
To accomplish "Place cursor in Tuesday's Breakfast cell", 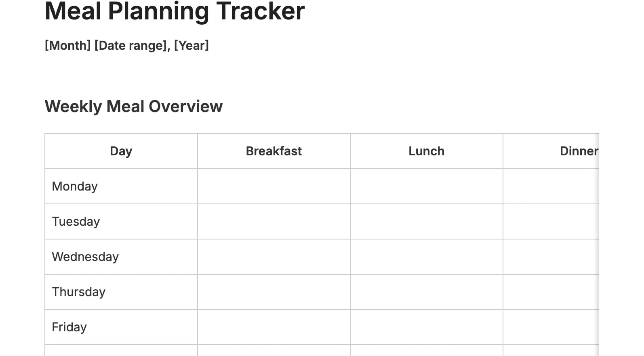I will click(274, 221).
